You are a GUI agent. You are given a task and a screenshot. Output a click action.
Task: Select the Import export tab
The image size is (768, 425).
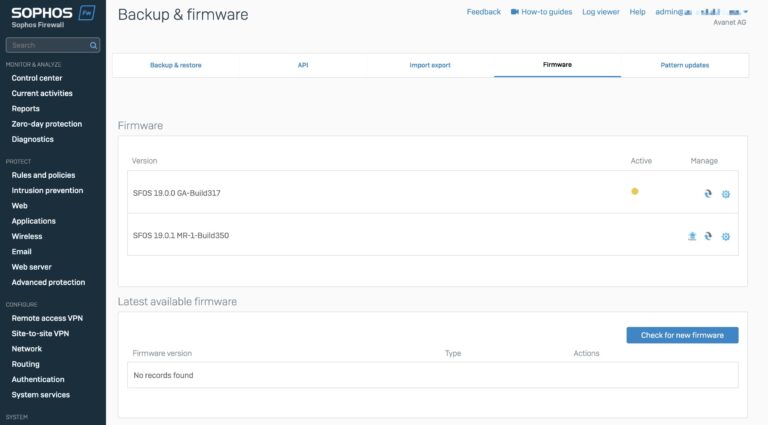pyautogui.click(x=430, y=65)
